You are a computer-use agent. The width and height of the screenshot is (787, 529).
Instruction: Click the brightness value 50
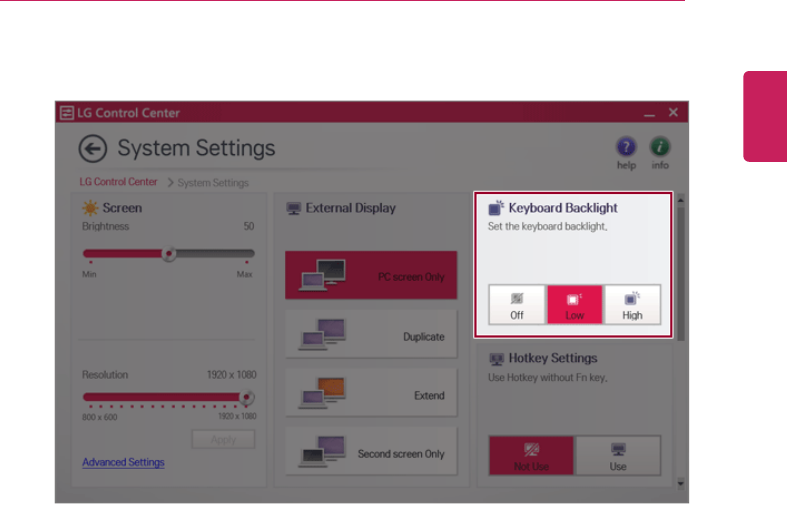pyautogui.click(x=249, y=226)
